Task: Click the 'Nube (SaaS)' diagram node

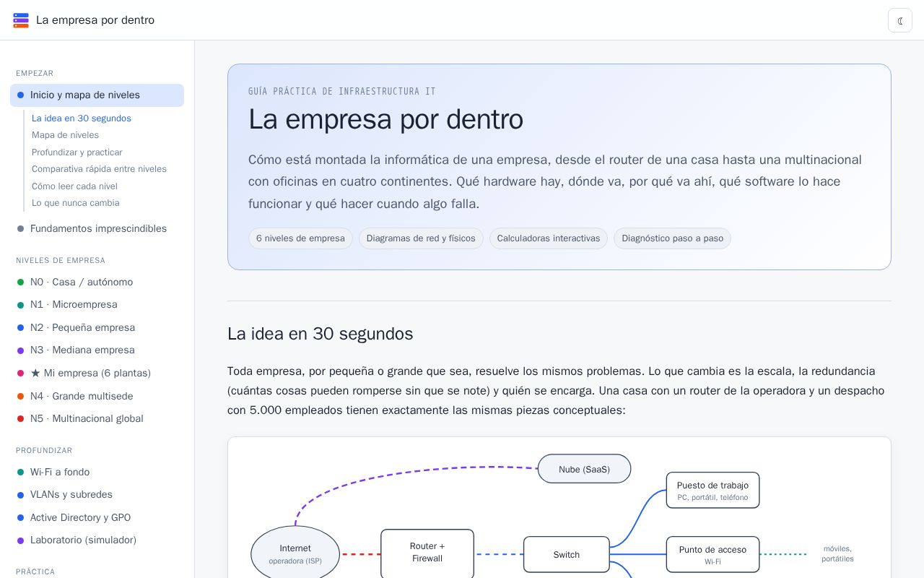Action: click(x=584, y=469)
